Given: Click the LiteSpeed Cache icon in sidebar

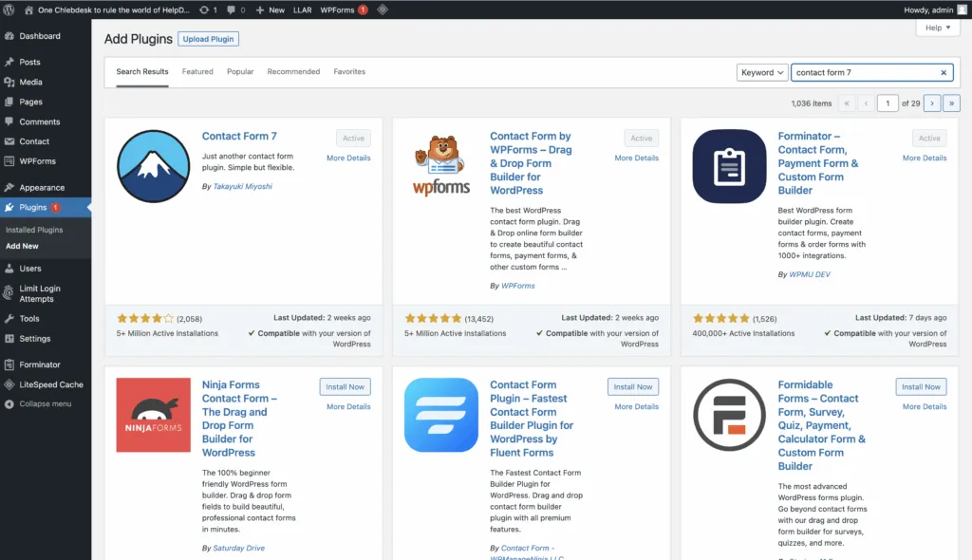Looking at the screenshot, I should coord(9,384).
